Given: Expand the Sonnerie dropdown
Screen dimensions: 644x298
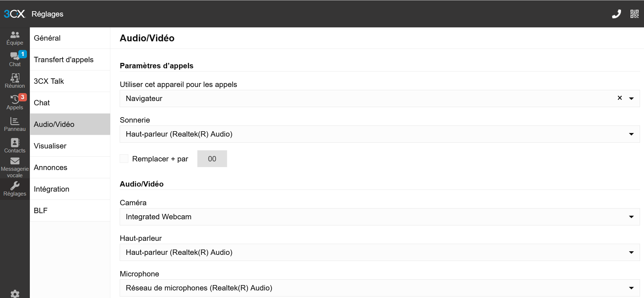Looking at the screenshot, I should click(631, 134).
